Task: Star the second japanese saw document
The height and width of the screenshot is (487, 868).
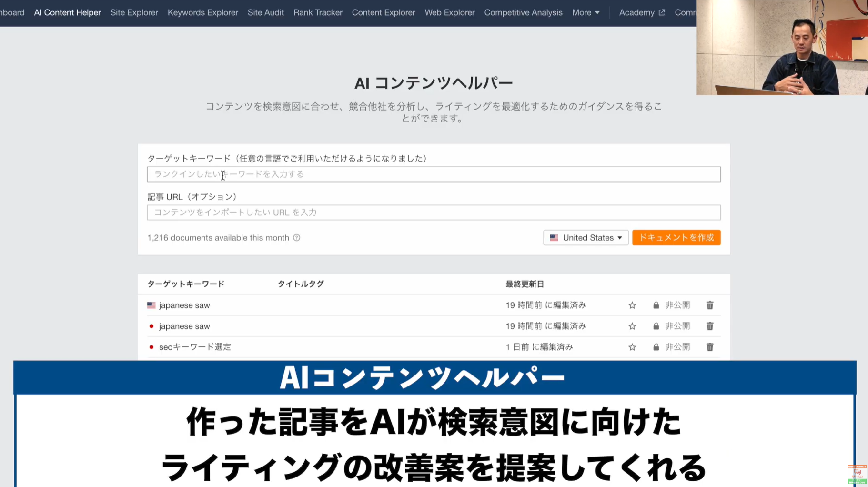Action: 632,326
